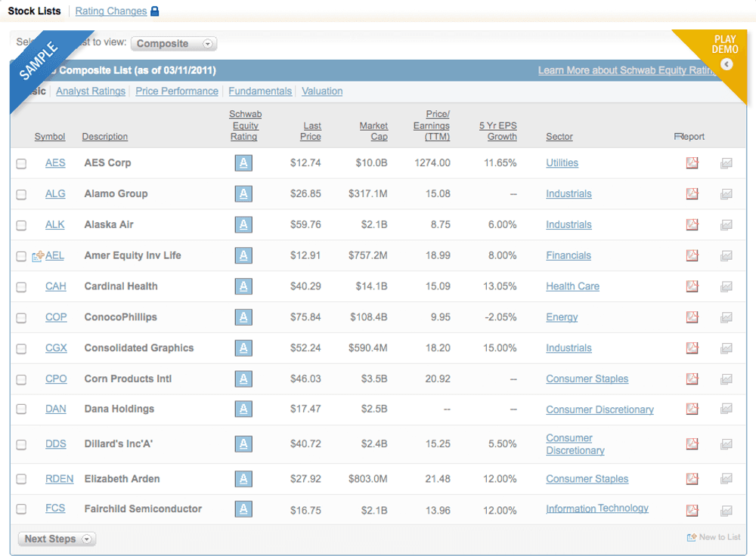Open the PDF report for Alamo Group
Viewport: 756px width, 556px height.
coord(692,193)
